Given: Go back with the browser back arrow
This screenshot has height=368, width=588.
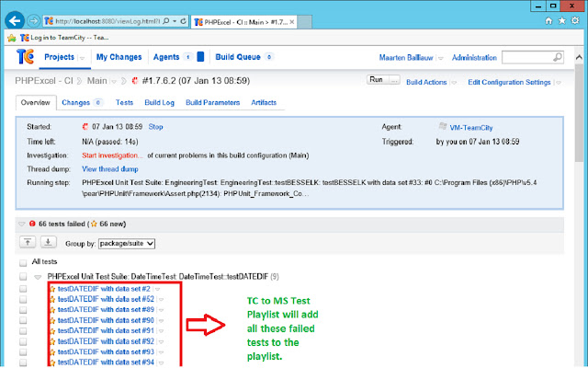Looking at the screenshot, I should [15, 21].
